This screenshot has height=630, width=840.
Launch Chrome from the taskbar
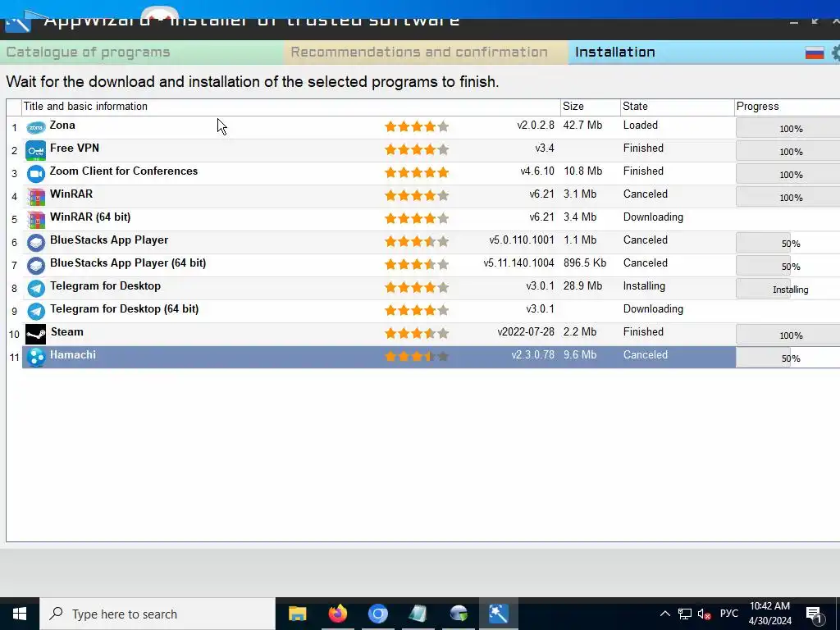coord(377,614)
